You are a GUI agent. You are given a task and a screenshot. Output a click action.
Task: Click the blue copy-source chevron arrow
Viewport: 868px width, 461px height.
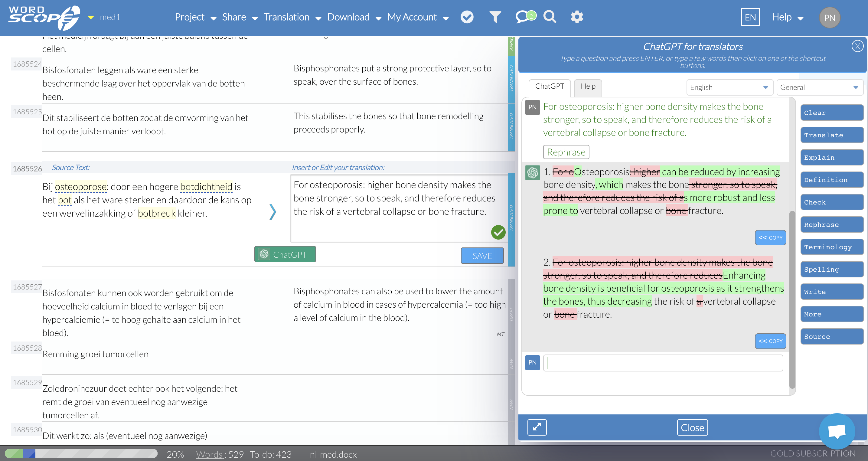pyautogui.click(x=272, y=212)
